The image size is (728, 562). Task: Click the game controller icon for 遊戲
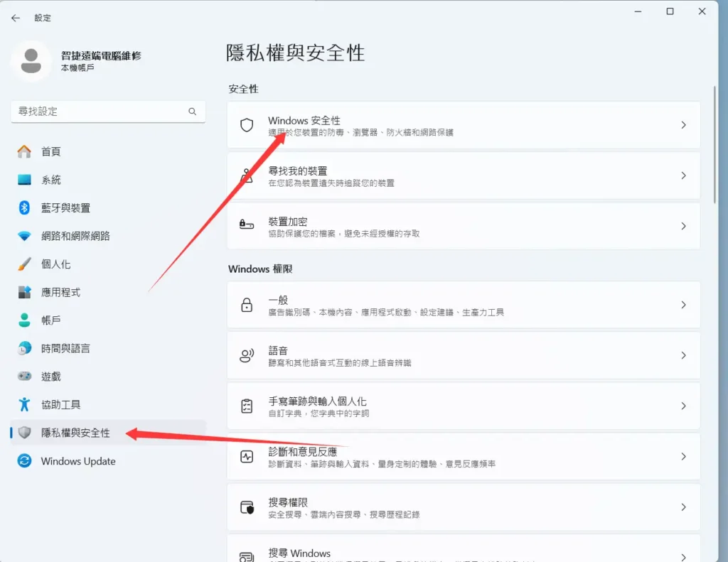(x=24, y=376)
